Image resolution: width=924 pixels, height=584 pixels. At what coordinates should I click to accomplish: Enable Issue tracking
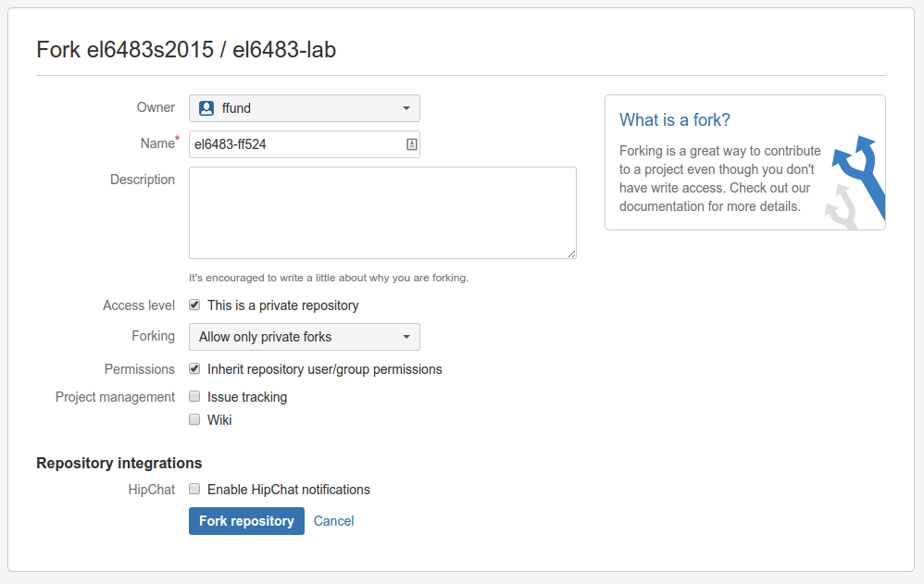click(x=194, y=396)
